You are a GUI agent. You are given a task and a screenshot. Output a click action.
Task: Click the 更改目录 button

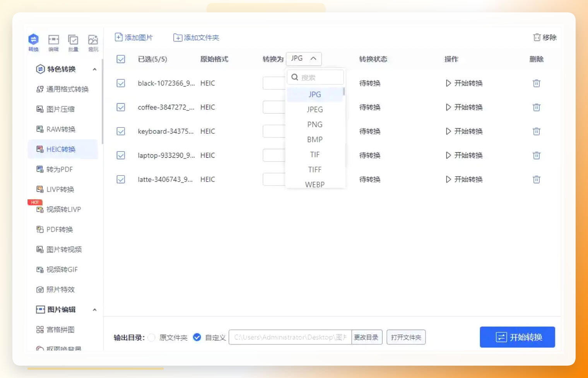[366, 337]
